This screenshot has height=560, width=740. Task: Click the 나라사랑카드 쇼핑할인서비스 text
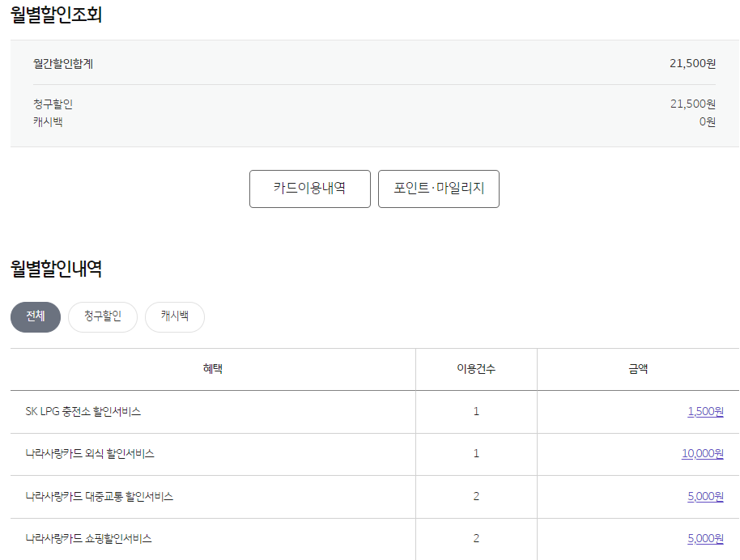[89, 539]
